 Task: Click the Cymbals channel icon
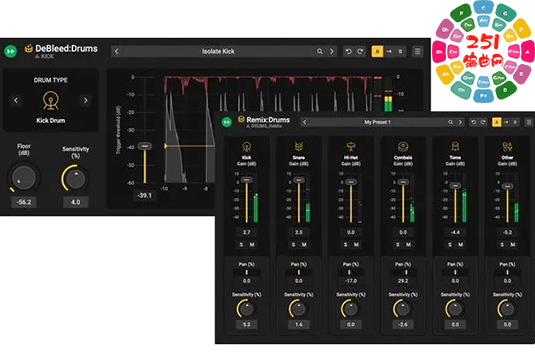pyautogui.click(x=403, y=146)
